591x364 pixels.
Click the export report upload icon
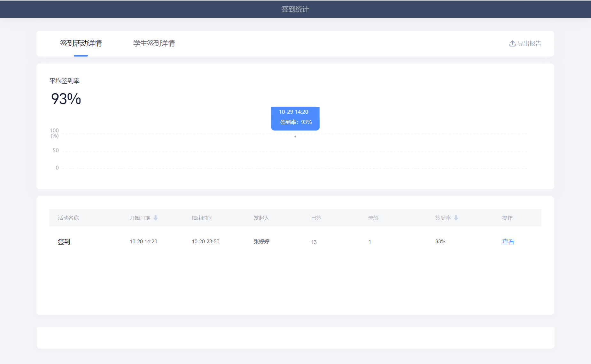pos(512,43)
